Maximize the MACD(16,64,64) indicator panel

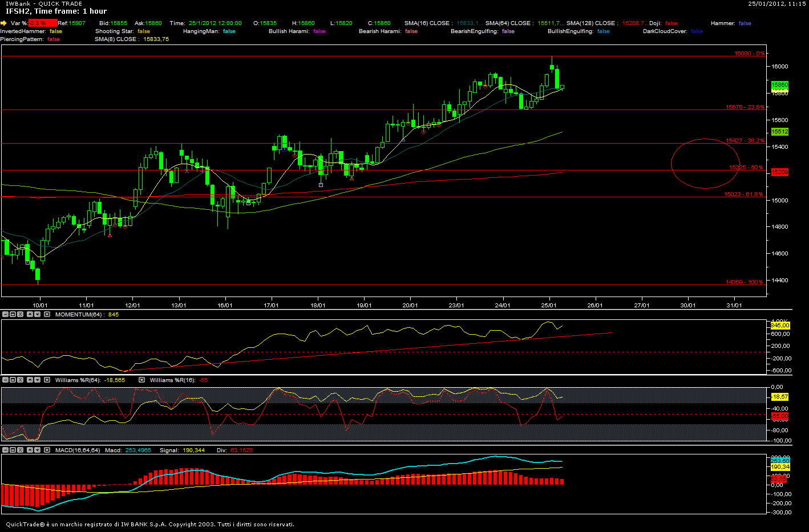[13, 450]
